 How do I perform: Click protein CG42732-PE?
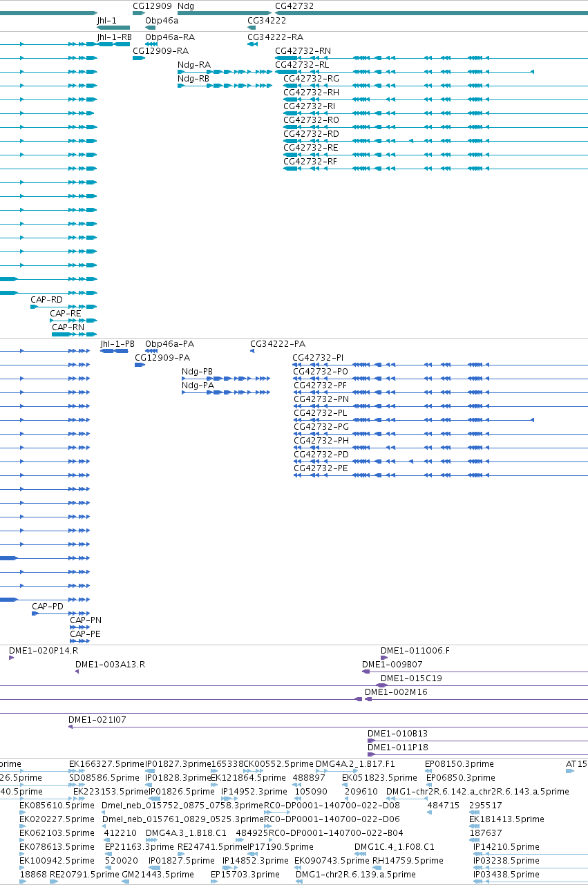[321, 468]
